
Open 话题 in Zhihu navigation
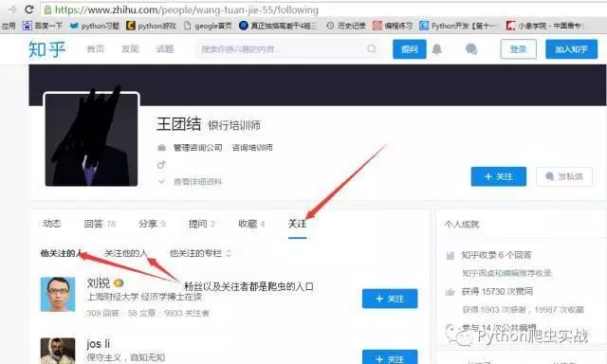pos(165,48)
